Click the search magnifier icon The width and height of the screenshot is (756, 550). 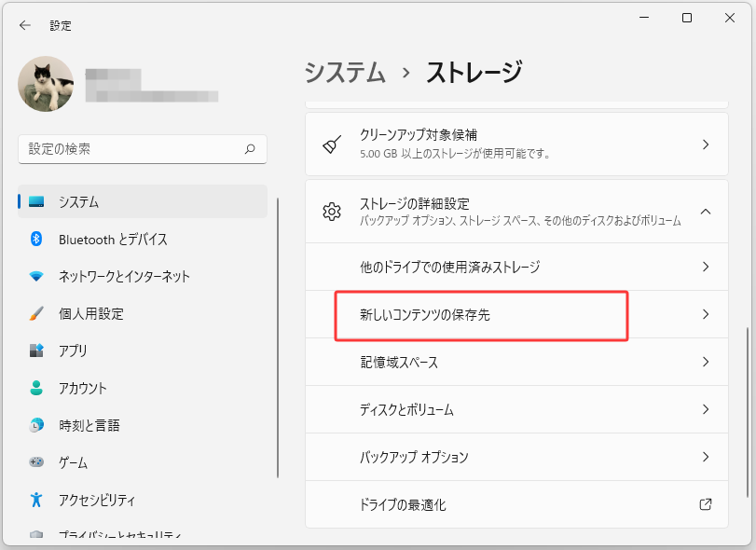tap(250, 149)
